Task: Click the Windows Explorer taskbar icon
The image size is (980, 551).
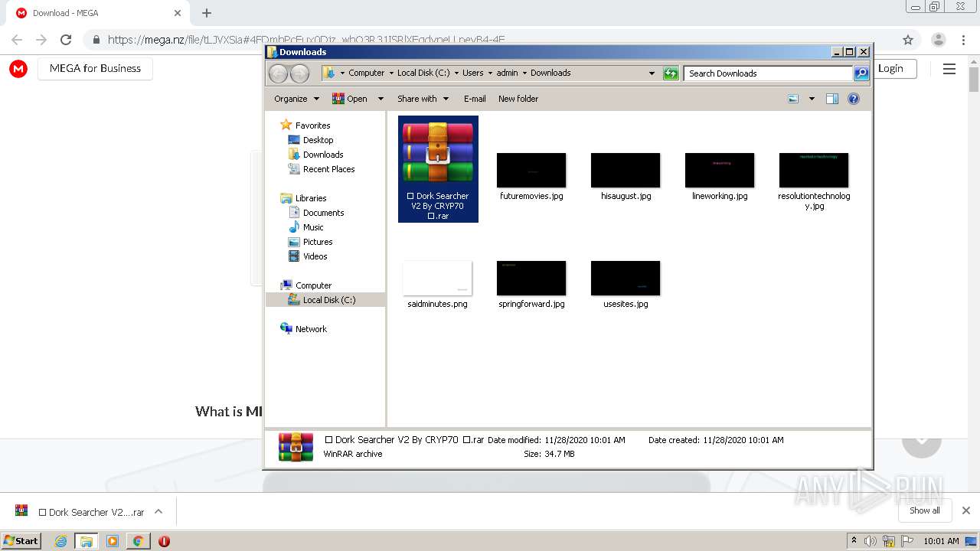Action: coord(87,541)
